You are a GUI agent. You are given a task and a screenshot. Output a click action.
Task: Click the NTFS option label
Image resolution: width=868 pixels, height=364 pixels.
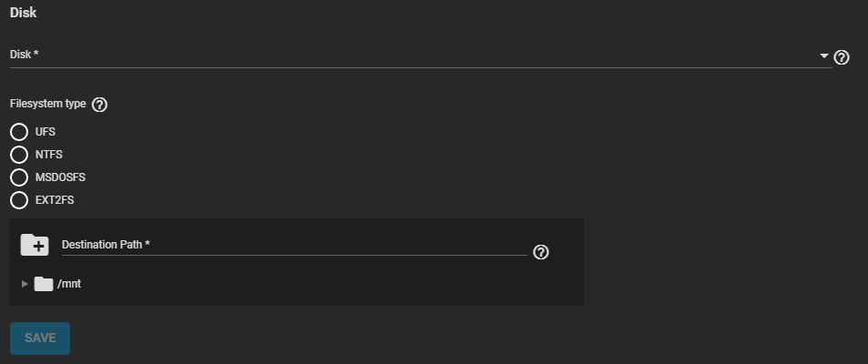coord(48,155)
